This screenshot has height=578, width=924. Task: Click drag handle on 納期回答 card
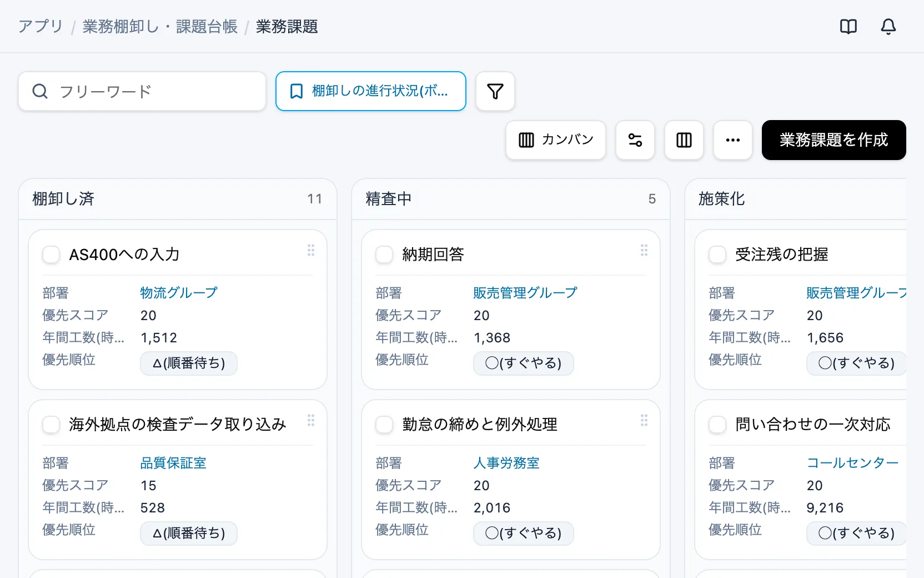tap(644, 250)
